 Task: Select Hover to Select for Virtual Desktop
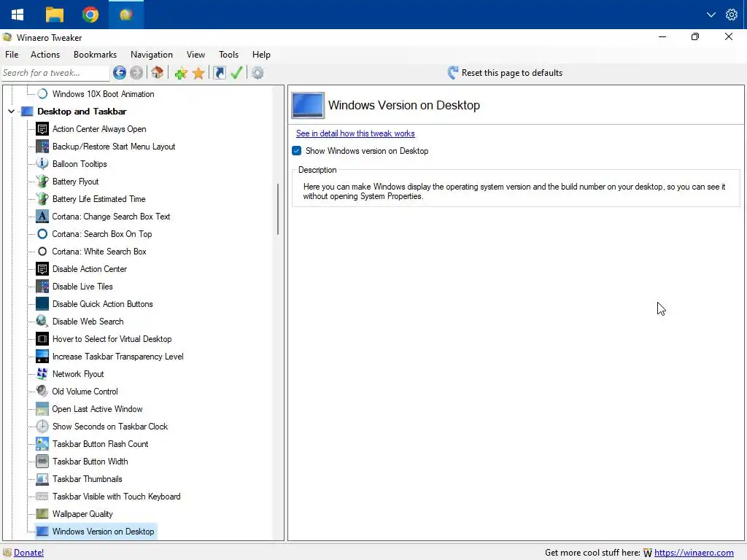click(x=112, y=339)
